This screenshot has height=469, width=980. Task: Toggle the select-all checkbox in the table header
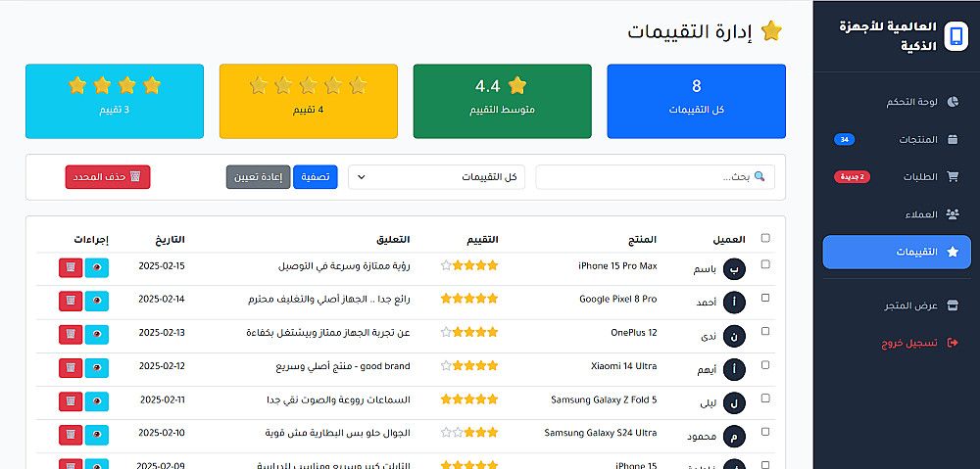point(765,238)
